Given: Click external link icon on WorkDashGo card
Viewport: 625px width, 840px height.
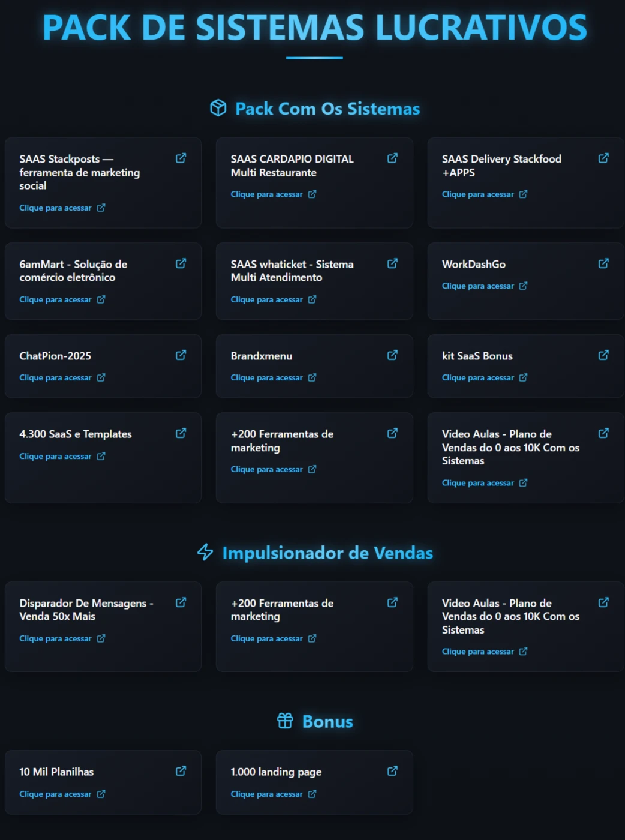Looking at the screenshot, I should tap(603, 263).
